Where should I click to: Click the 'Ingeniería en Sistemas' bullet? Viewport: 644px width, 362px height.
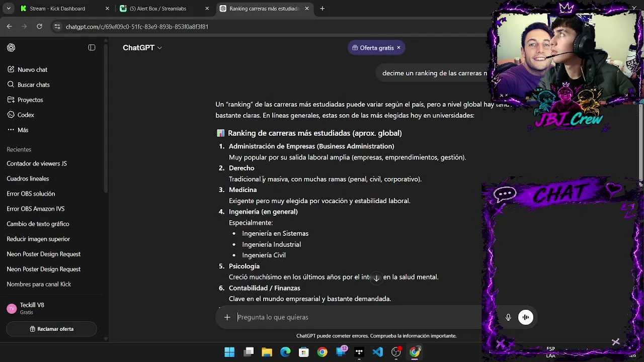click(275, 233)
